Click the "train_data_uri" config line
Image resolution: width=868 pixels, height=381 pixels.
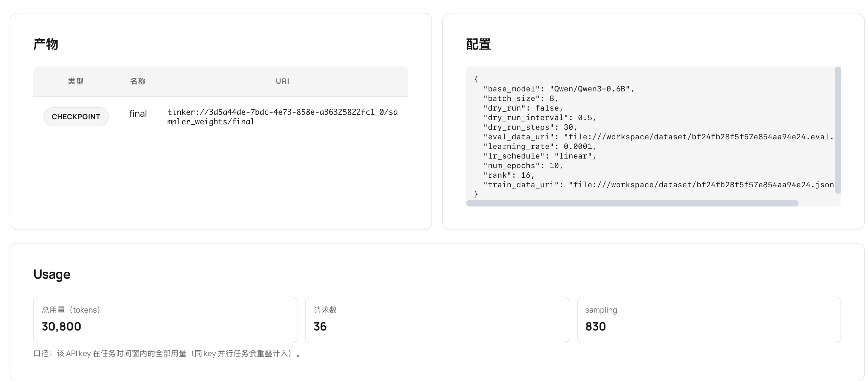pos(659,185)
